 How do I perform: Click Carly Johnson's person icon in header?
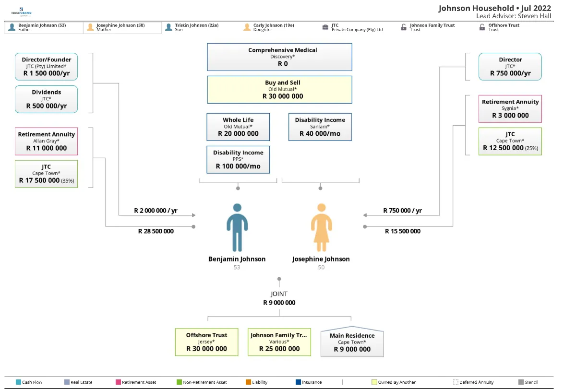click(247, 27)
